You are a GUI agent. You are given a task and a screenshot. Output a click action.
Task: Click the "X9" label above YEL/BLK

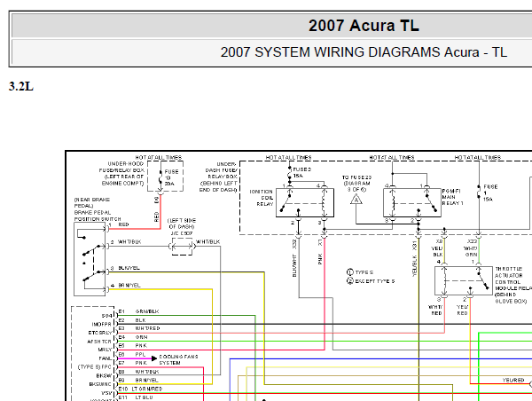439,241
